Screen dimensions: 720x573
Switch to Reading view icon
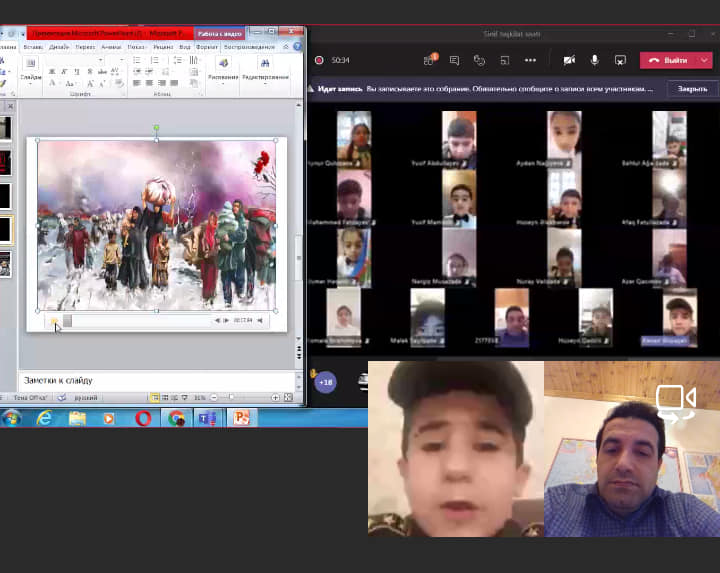click(174, 398)
